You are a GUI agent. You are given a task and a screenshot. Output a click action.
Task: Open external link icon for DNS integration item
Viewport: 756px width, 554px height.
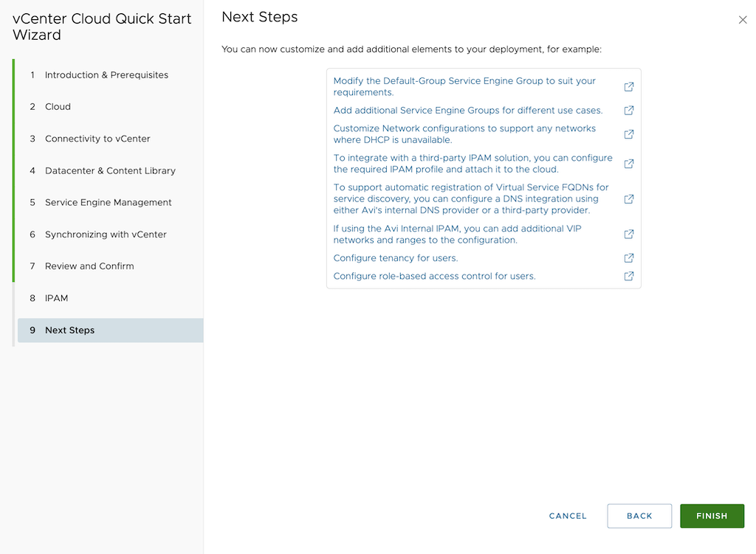pos(629,199)
